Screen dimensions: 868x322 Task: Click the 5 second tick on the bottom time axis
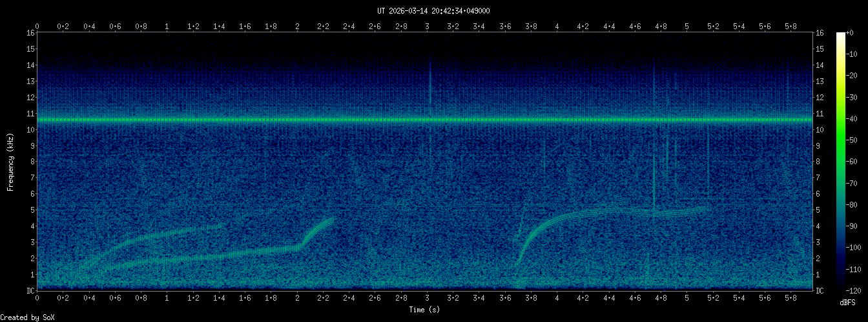tap(687, 299)
